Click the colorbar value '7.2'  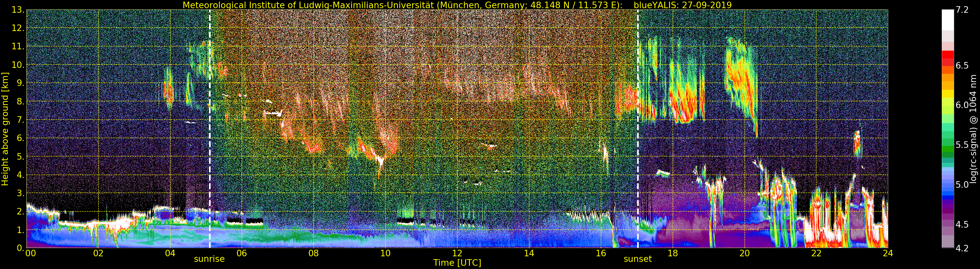[x=962, y=10]
